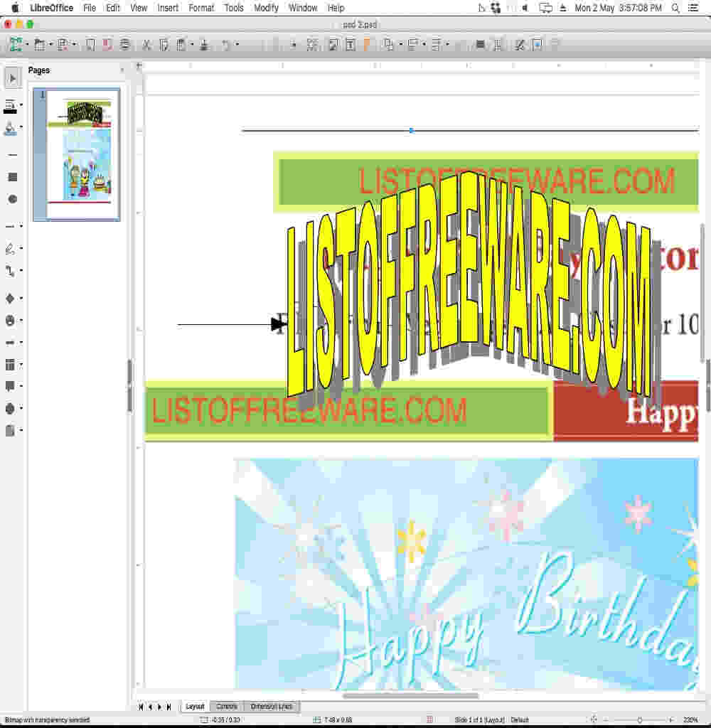Click the Slide 1 of 1 status text
711x728 pixels.
click(x=480, y=719)
